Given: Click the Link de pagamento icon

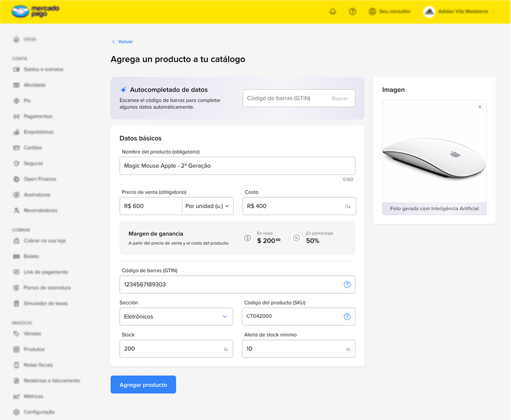Looking at the screenshot, I should [x=16, y=272].
